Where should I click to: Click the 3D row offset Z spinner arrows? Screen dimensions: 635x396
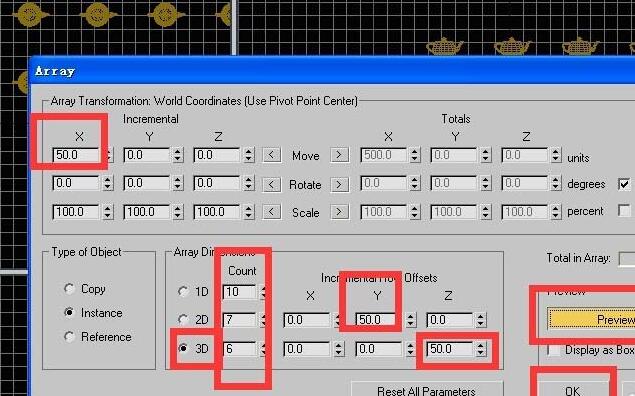pyautogui.click(x=481, y=349)
